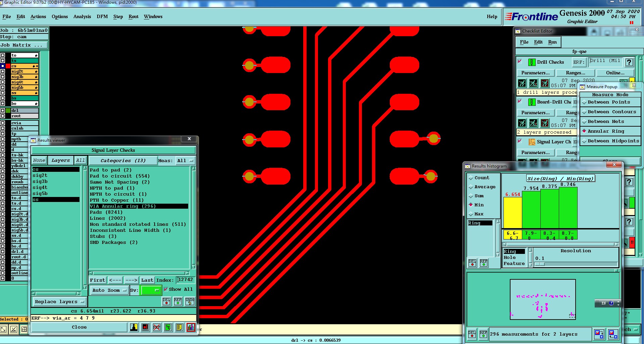Click the histogram export-down icon
The width and height of the screenshot is (644, 344).
599,334
